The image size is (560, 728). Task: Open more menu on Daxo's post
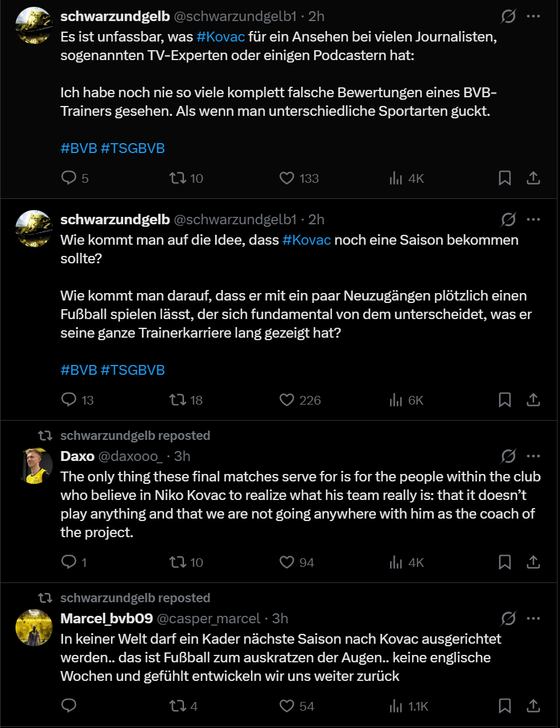click(x=533, y=457)
